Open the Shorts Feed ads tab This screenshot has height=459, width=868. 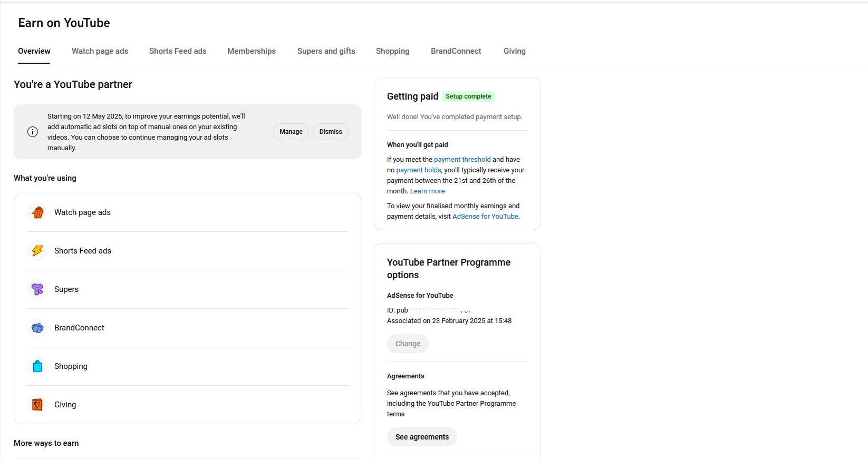pyautogui.click(x=178, y=51)
